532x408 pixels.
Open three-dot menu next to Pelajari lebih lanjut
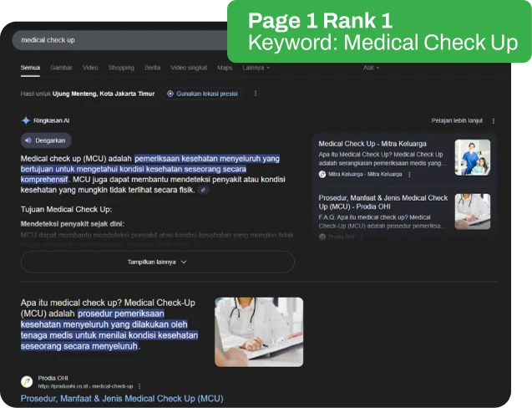[x=494, y=120]
